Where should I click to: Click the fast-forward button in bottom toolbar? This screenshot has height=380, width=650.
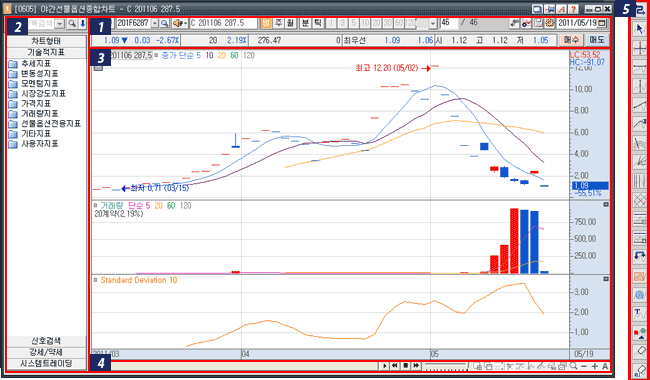coord(416,366)
